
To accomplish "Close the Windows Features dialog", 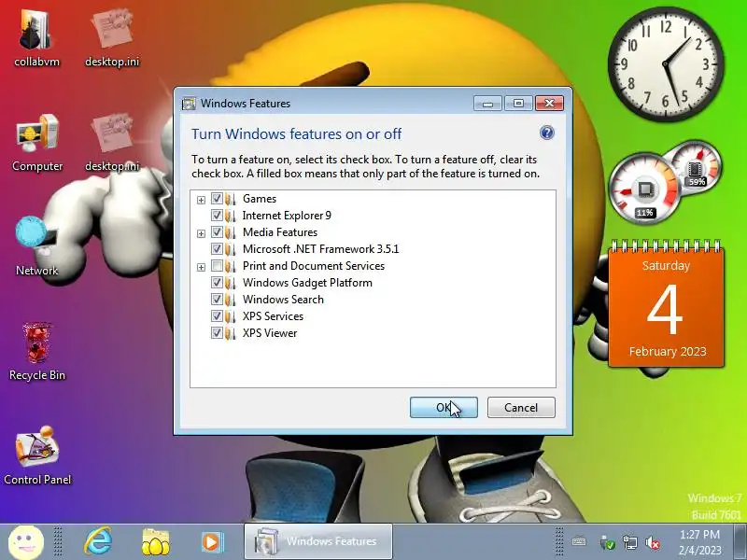I will (x=549, y=104).
